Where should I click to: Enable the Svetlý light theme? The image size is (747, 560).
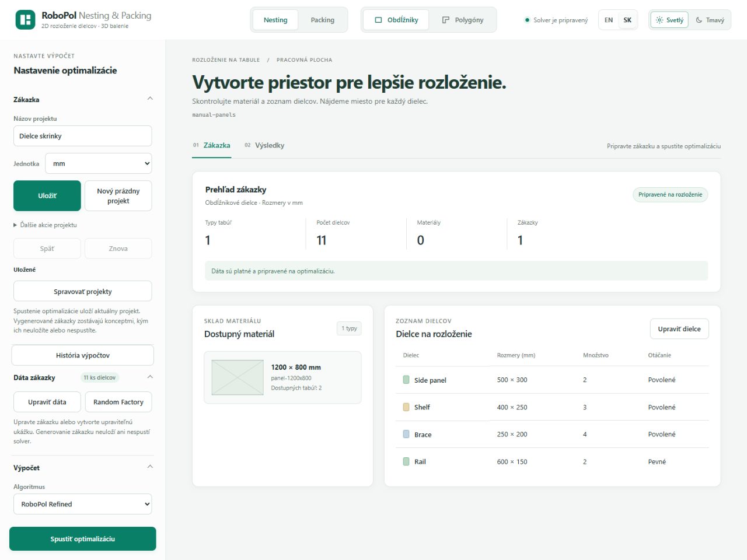[669, 20]
